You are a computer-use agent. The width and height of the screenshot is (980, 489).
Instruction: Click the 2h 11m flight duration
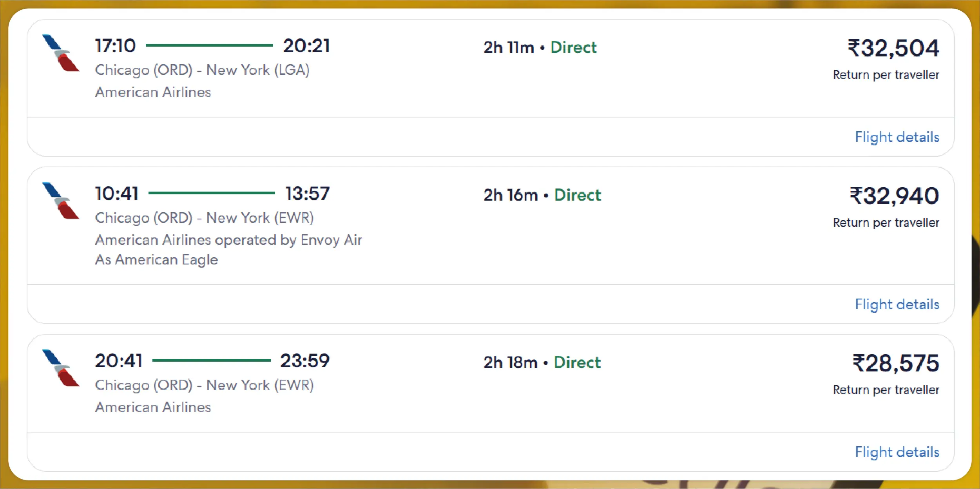509,47
